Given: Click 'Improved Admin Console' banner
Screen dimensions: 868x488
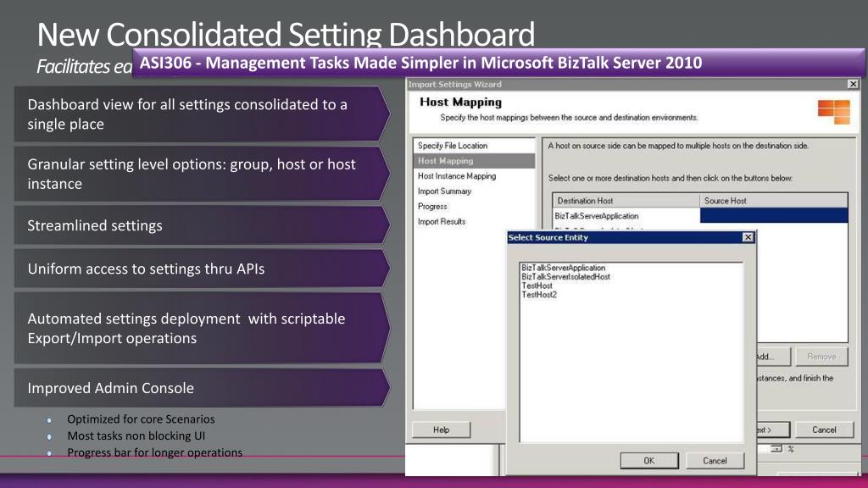Looking at the screenshot, I should click(x=202, y=388).
